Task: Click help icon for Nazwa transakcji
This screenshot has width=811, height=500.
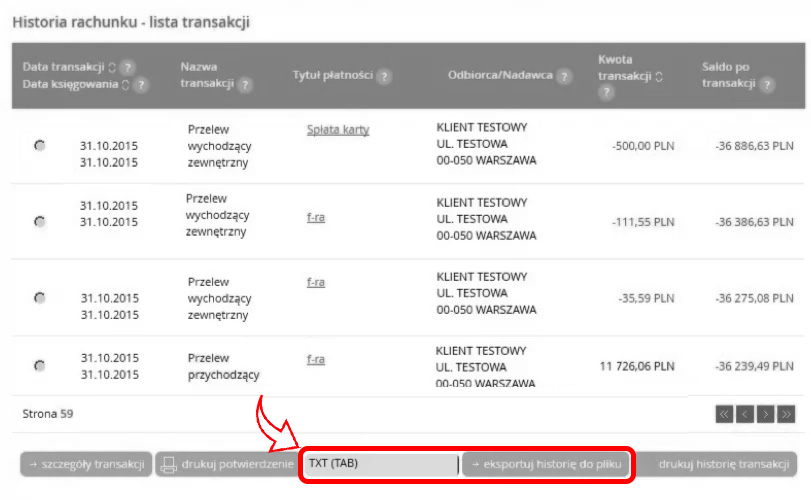Action: (x=245, y=85)
